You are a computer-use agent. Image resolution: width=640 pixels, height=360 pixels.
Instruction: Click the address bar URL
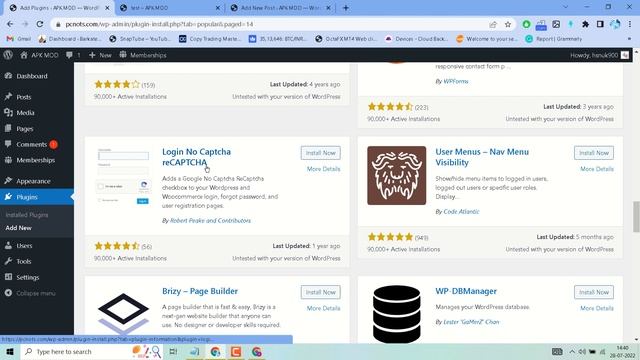pyautogui.click(x=159, y=24)
